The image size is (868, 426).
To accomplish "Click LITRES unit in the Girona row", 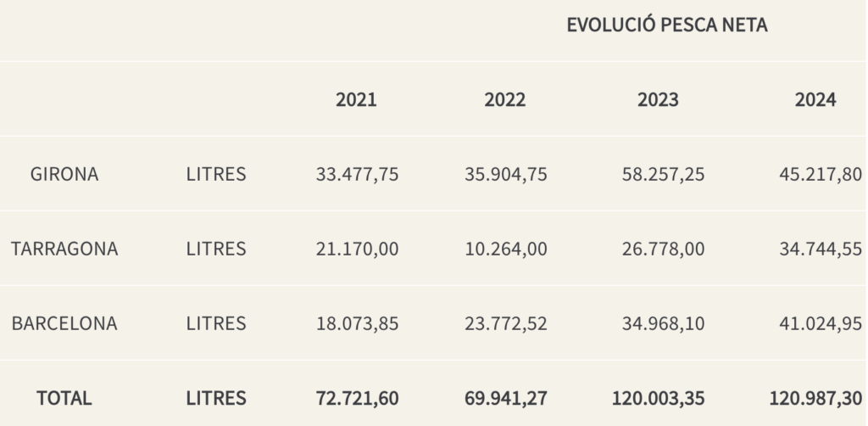I will click(216, 175).
